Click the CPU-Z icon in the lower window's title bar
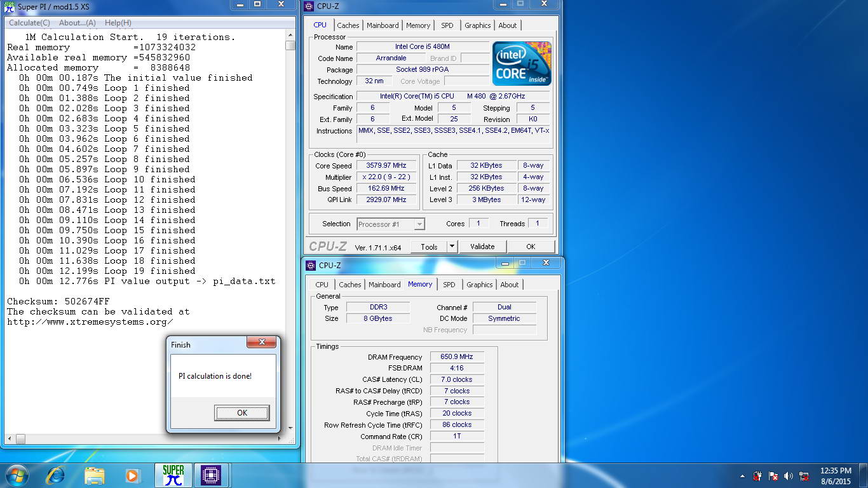 [311, 265]
